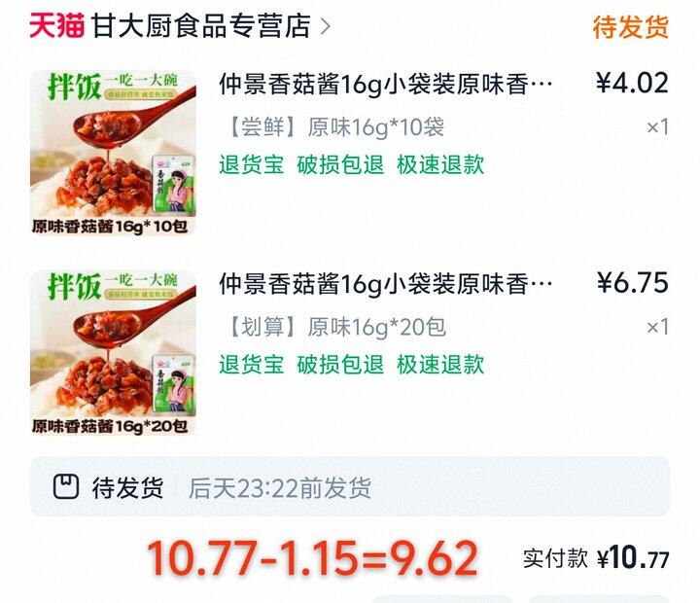Viewport: 700px width, 603px height.
Task: Open the 甘大厨食品专营店 store page
Action: point(201,25)
